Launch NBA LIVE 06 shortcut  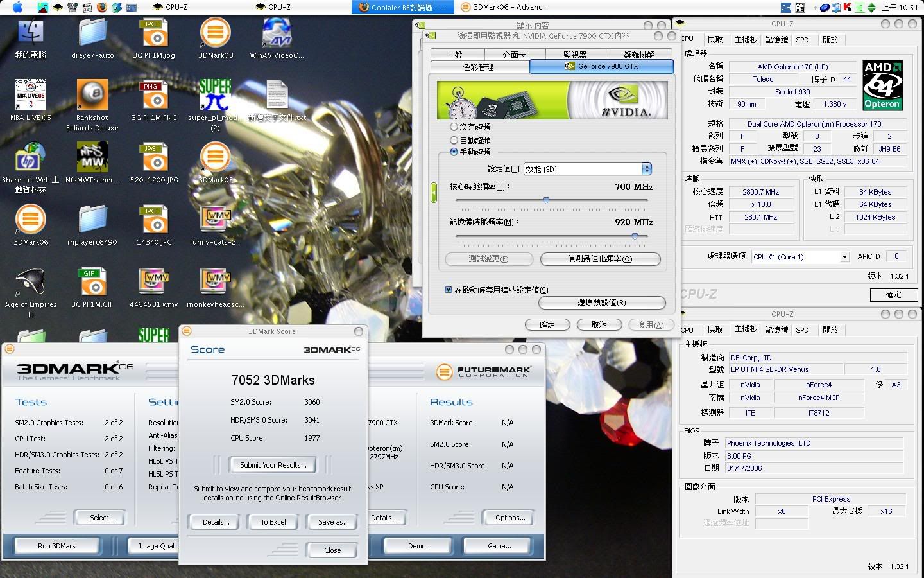pos(30,100)
